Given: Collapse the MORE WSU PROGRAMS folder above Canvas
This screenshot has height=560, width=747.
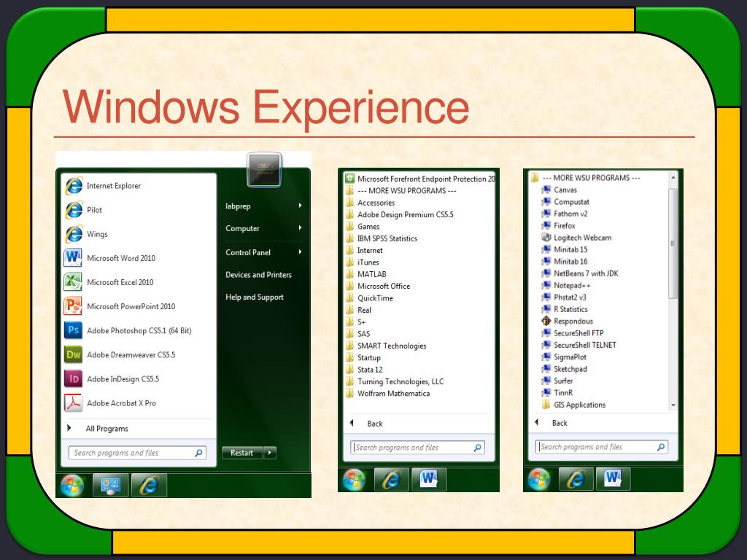Looking at the screenshot, I should point(586,178).
